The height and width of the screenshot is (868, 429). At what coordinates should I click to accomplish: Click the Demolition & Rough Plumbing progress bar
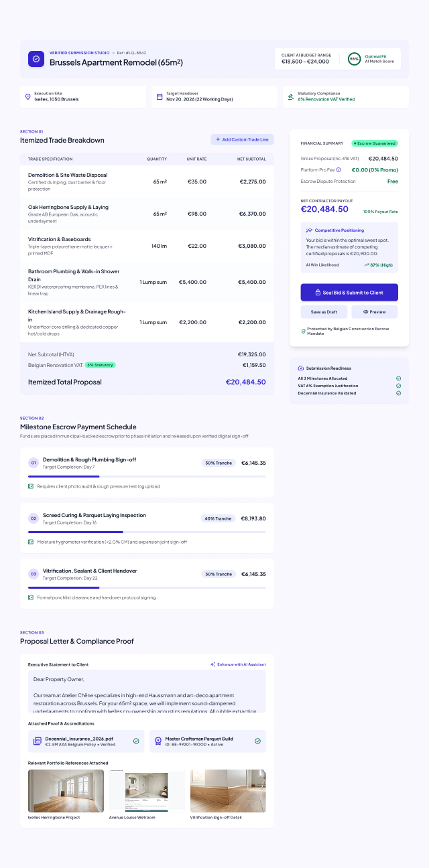[147, 476]
